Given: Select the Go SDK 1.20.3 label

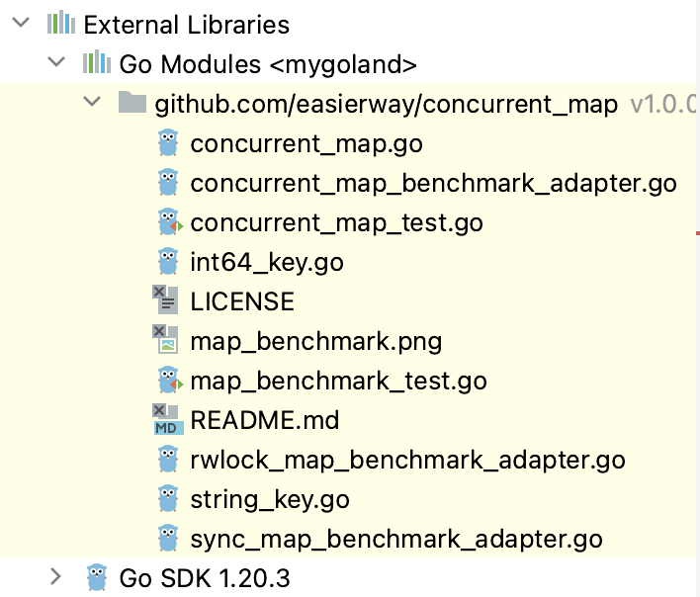Looking at the screenshot, I should coord(205,578).
